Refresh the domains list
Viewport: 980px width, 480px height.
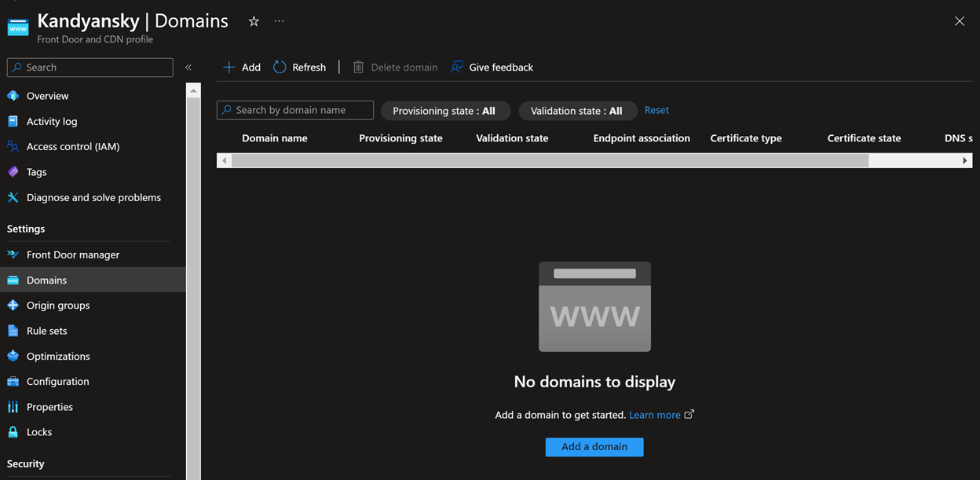[x=299, y=68]
